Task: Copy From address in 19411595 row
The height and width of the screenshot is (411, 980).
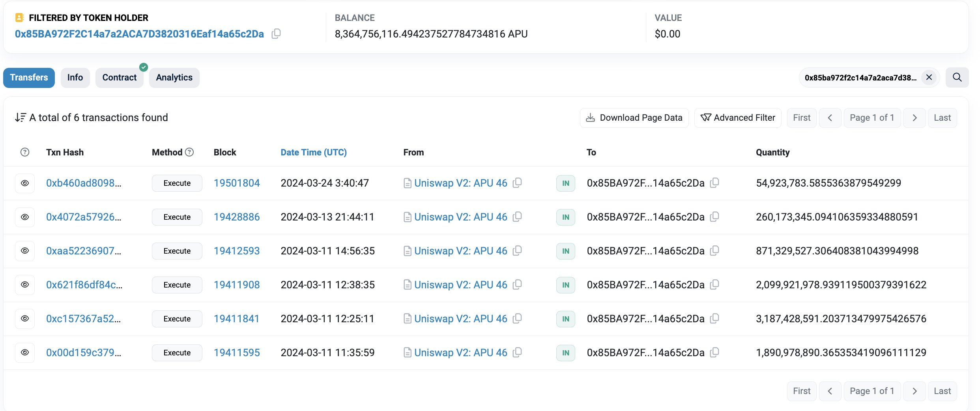Action: (517, 352)
